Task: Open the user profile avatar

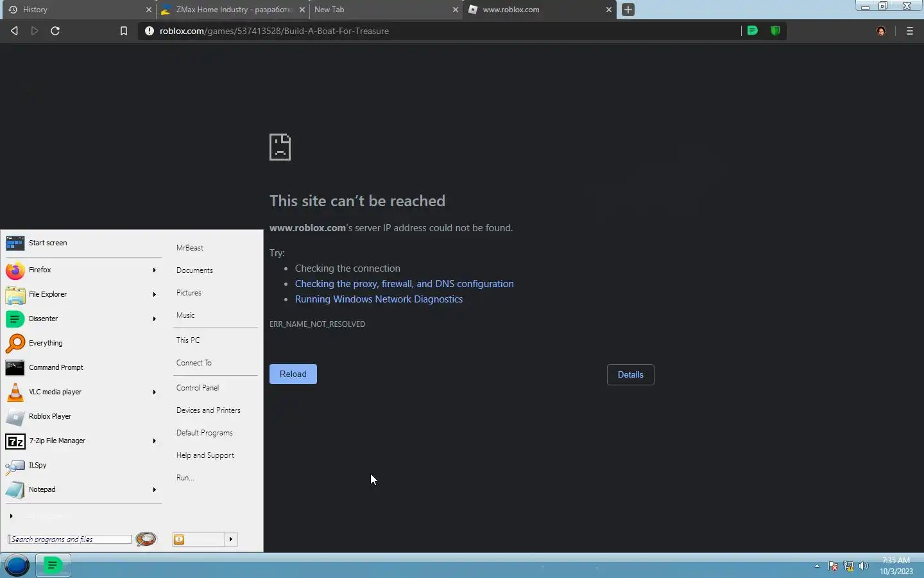Action: click(881, 31)
